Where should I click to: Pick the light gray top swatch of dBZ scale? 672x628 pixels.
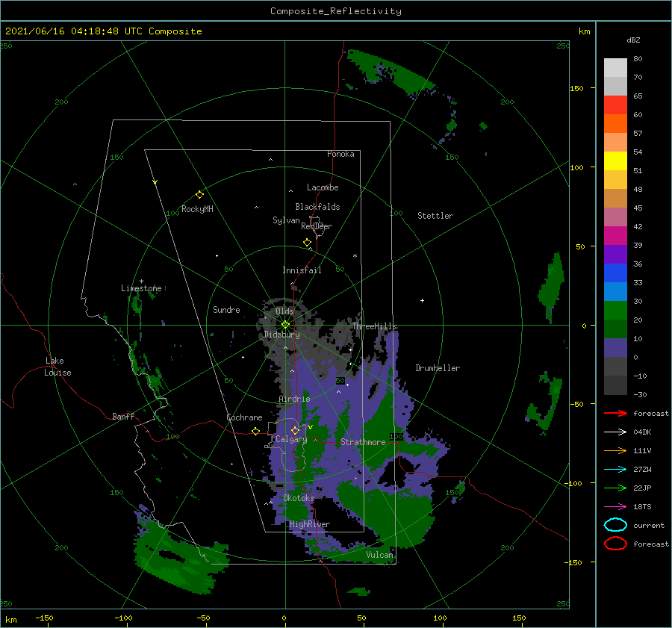point(615,68)
